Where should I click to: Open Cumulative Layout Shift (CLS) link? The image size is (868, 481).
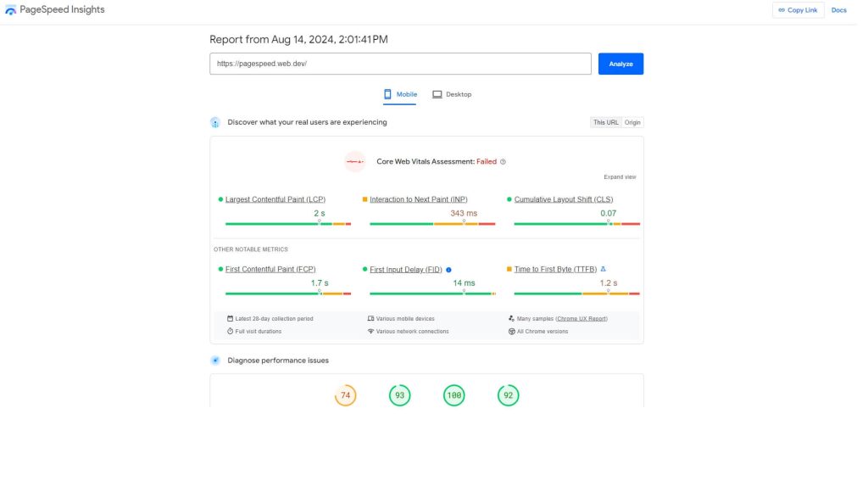[x=564, y=199]
